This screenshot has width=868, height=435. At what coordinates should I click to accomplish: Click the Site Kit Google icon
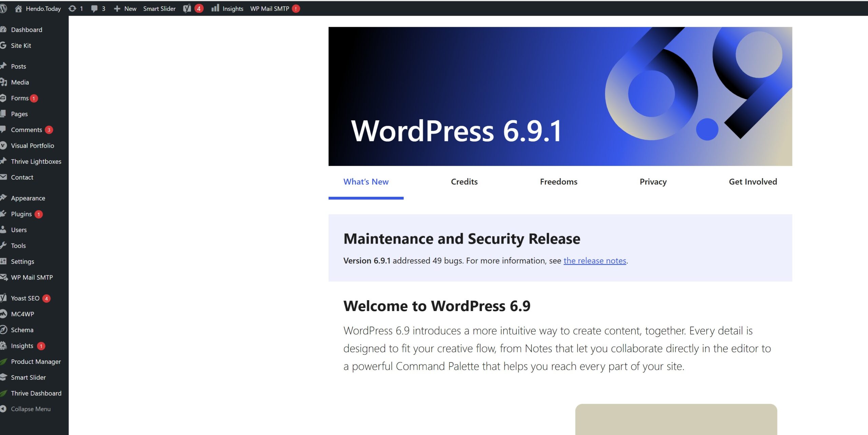[x=3, y=45]
